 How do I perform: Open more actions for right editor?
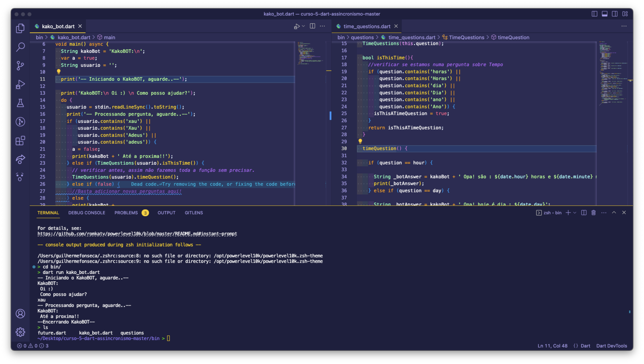pyautogui.click(x=624, y=26)
